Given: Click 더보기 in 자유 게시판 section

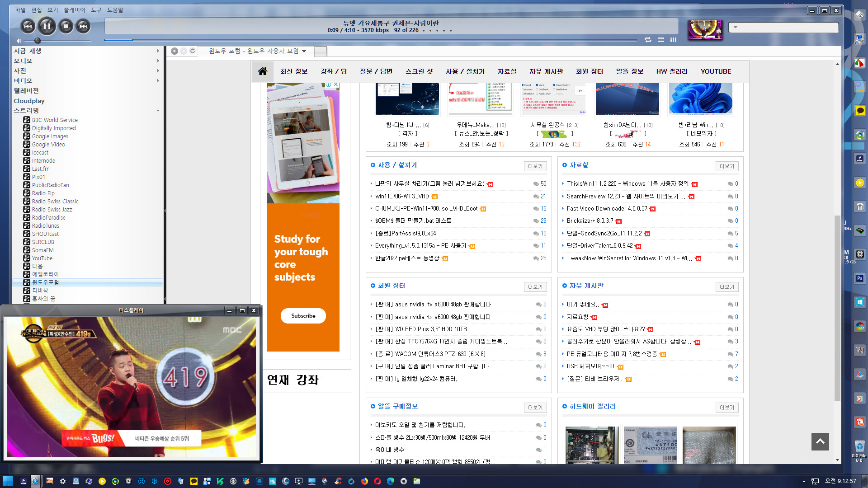Looking at the screenshot, I should pos(727,287).
